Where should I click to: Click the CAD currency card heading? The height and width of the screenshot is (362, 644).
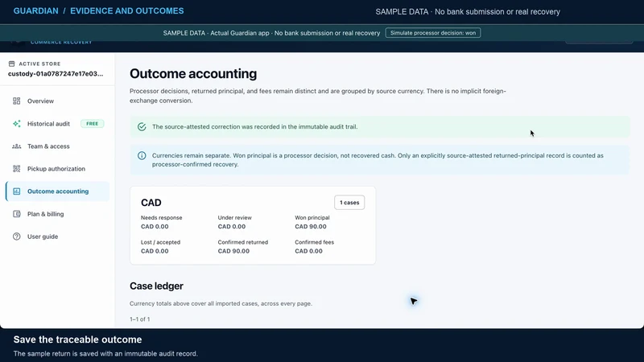point(151,203)
